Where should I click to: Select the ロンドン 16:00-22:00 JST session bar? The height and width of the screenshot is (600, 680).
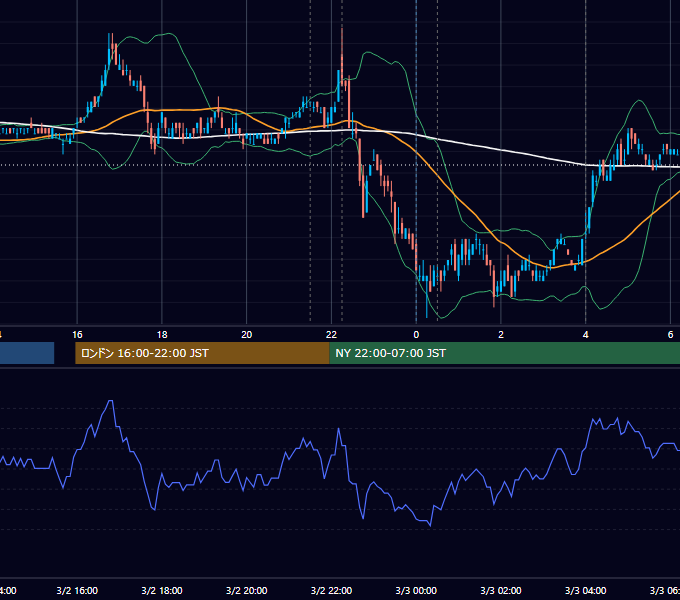(x=202, y=353)
